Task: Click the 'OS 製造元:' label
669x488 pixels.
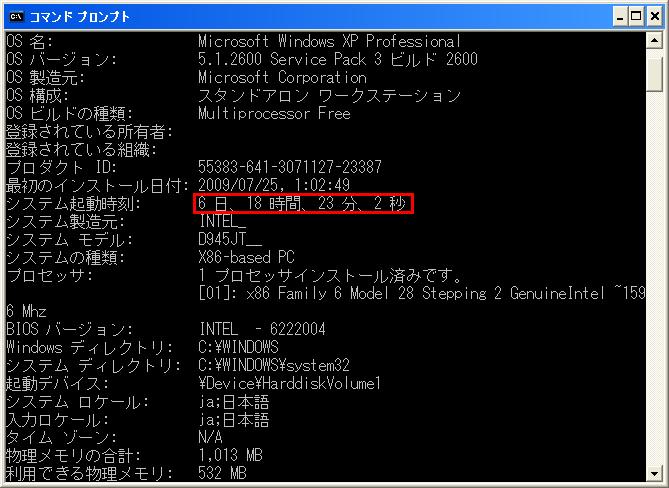Action: pos(45,77)
